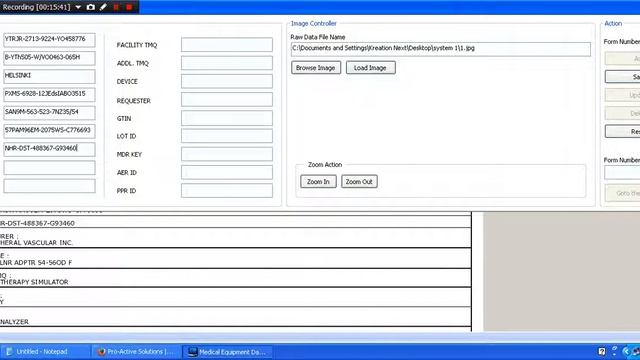
Task: Click 'R-DST-488367-G93460' in the scanned image
Action: click(37, 223)
